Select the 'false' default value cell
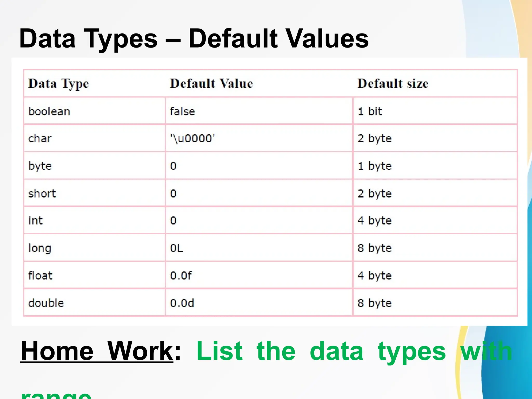532x399 pixels. pos(182,111)
